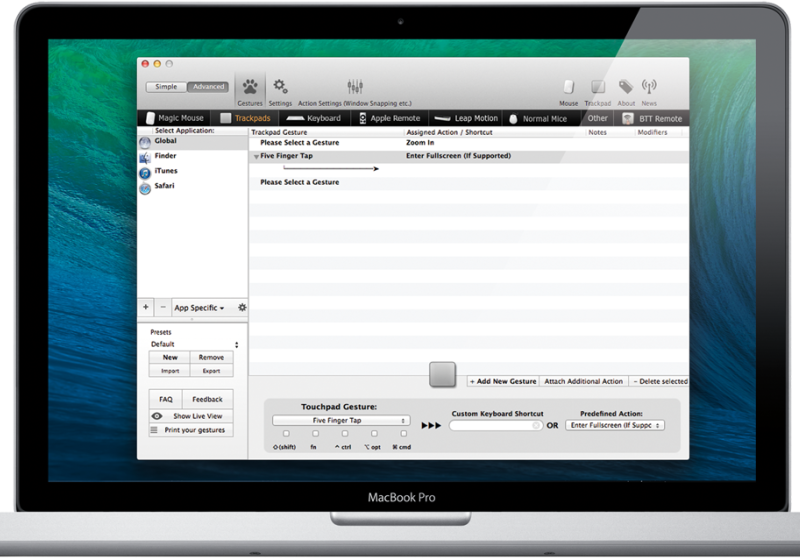The image size is (800, 560).
Task: Open the App Specific dropdown
Action: 199,307
